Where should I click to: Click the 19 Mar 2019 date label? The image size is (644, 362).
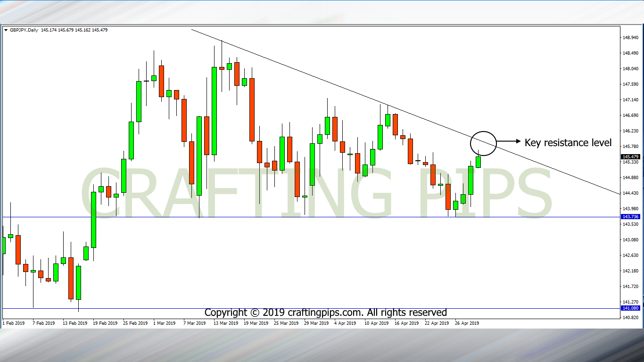click(256, 323)
